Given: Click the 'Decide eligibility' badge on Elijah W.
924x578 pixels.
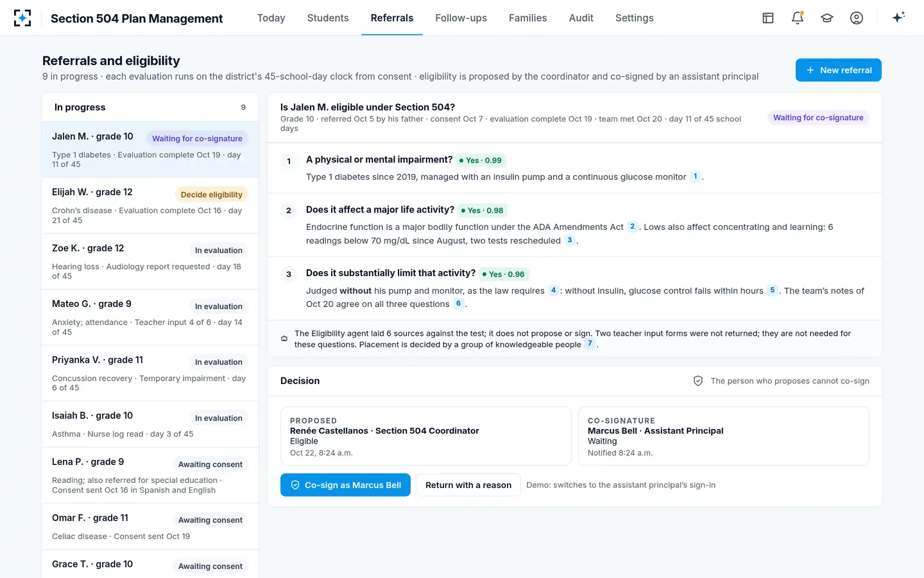Looking at the screenshot, I should 212,195.
